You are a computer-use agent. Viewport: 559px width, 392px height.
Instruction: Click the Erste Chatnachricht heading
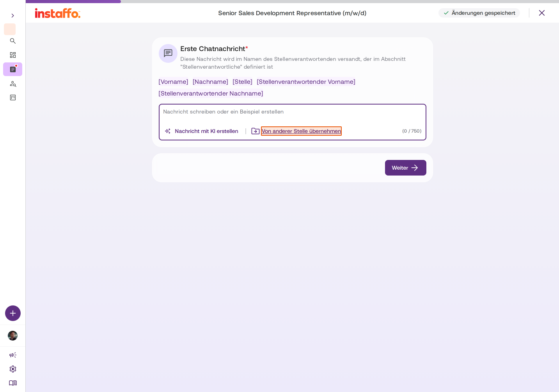(x=214, y=49)
